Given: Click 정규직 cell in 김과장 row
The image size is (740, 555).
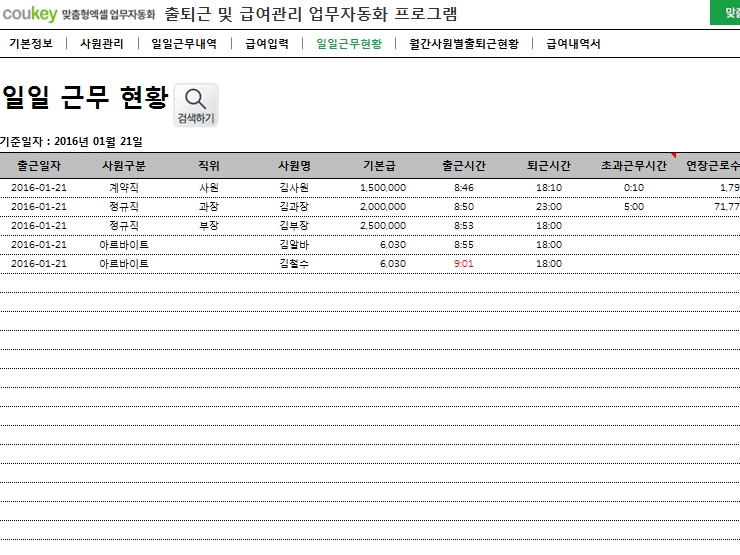Looking at the screenshot, I should coord(124,207).
